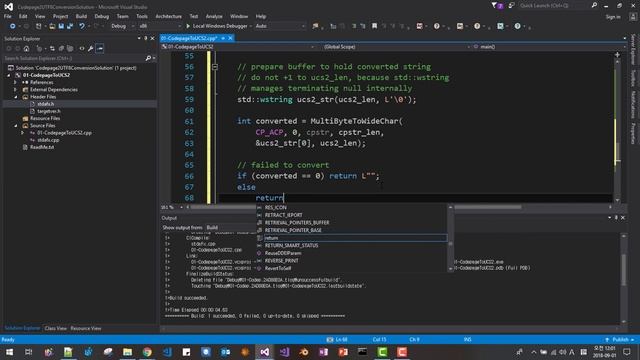Open the Analyze menu
Screen dimensions: 640x360
[214, 16]
